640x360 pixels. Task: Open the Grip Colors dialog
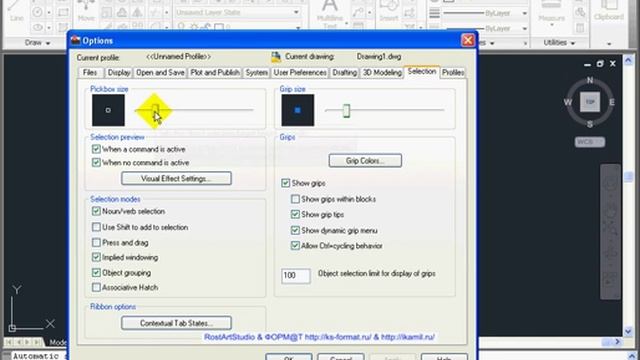(365, 160)
